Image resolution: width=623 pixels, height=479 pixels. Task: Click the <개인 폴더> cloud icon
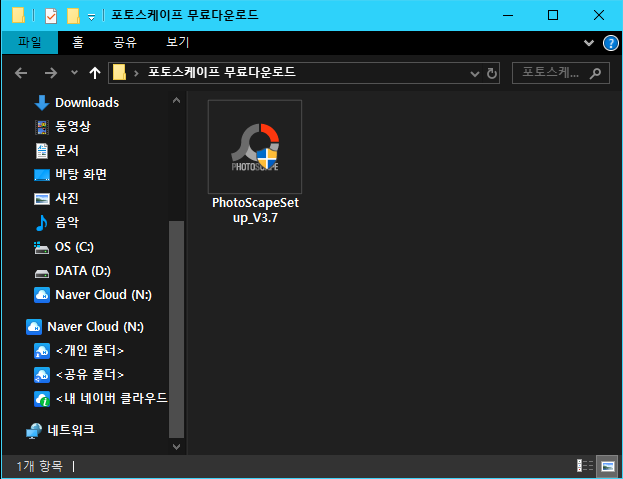click(42, 351)
